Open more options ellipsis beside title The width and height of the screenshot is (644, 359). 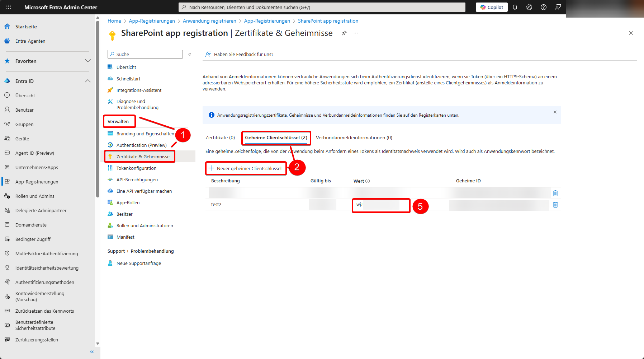(x=356, y=33)
